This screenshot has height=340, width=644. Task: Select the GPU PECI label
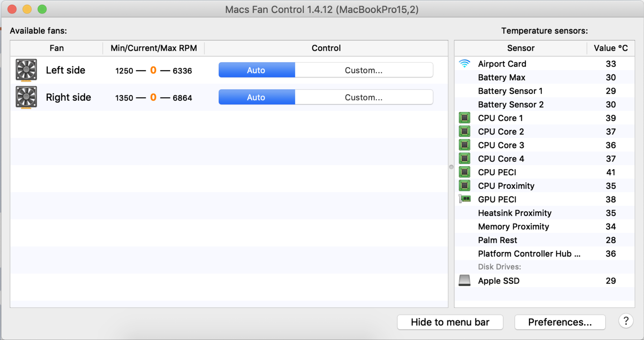[x=497, y=199]
